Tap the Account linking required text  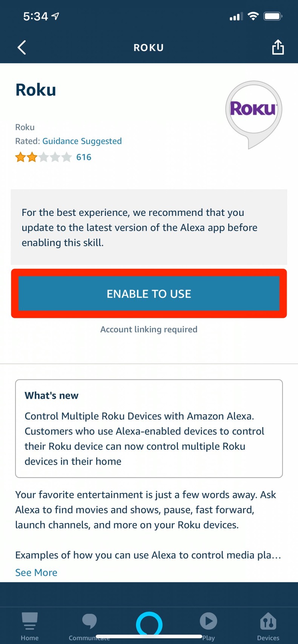point(149,329)
